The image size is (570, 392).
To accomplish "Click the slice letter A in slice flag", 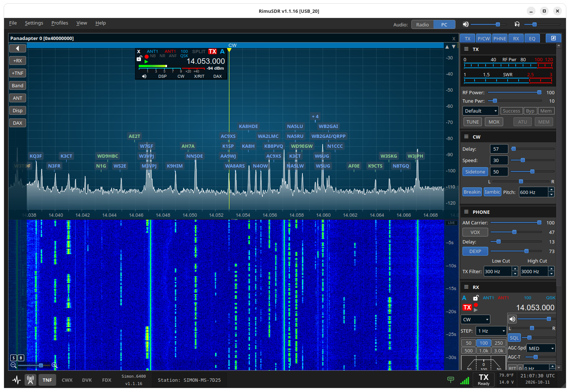I will point(222,51).
